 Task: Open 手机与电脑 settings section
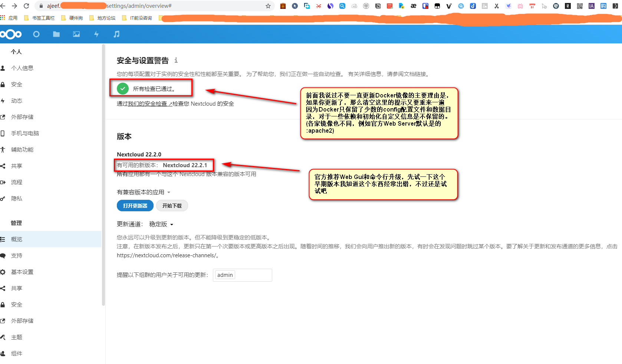pos(50,133)
